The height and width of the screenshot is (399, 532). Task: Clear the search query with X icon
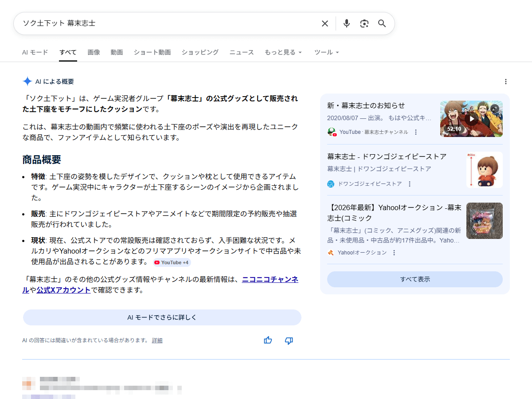[325, 23]
